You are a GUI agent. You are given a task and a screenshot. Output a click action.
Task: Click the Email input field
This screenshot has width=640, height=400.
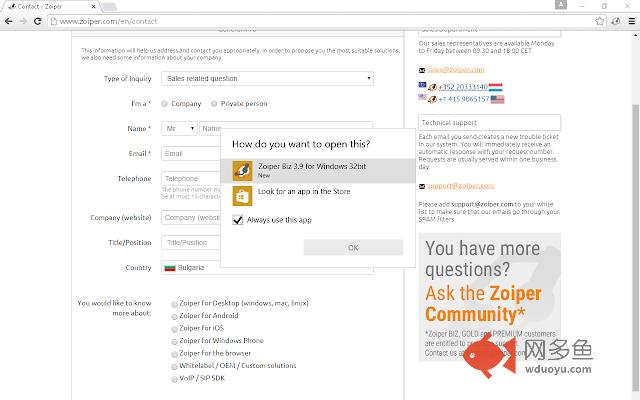[x=191, y=153]
